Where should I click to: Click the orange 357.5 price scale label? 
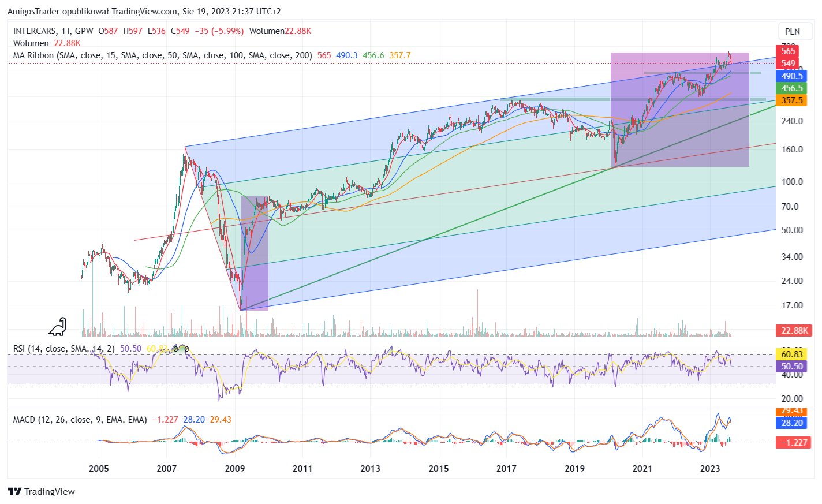point(792,100)
